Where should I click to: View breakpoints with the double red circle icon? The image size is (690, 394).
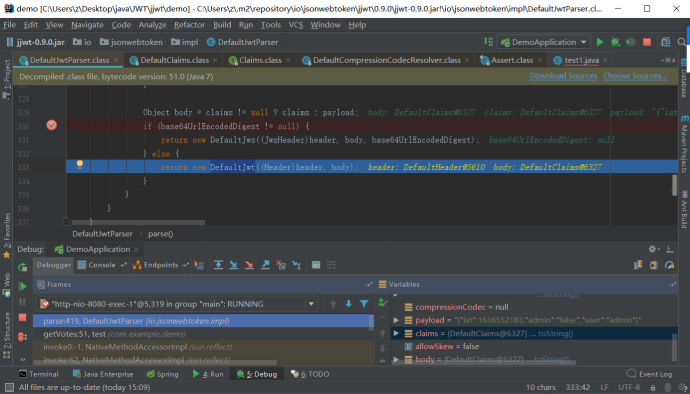click(22, 337)
